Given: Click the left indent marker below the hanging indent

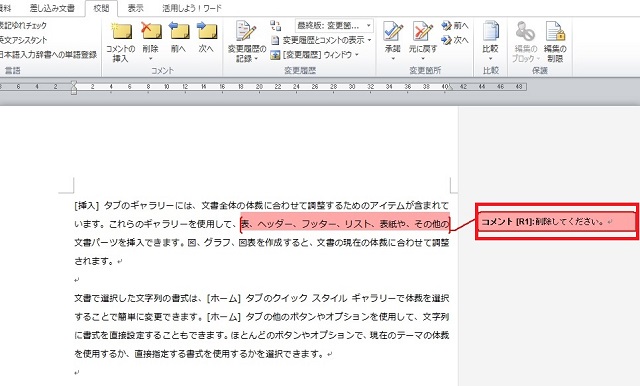Looking at the screenshot, I should (74, 92).
